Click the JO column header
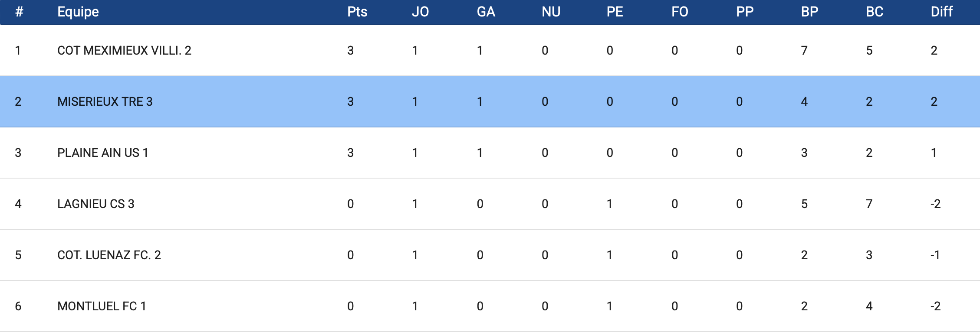Image resolution: width=980 pixels, height=332 pixels. pos(420,12)
